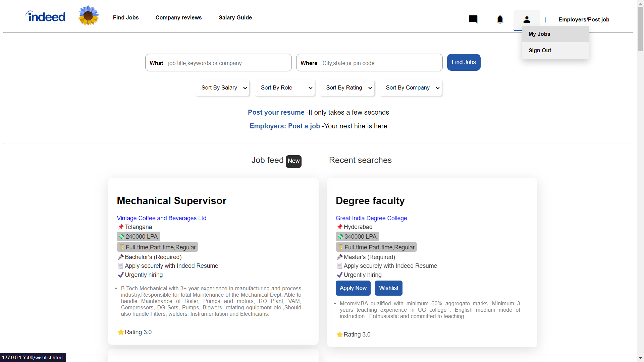Click the New badge beside Job feed
Image resolution: width=644 pixels, height=362 pixels.
(x=293, y=161)
